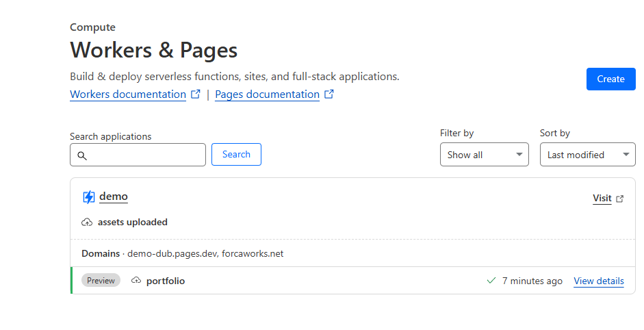The image size is (644, 330).
Task: Open View details for portfolio deployment
Action: [598, 281]
